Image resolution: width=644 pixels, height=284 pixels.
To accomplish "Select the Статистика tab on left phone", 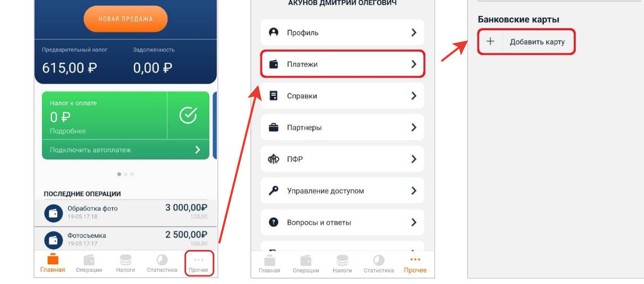I will pos(162,264).
